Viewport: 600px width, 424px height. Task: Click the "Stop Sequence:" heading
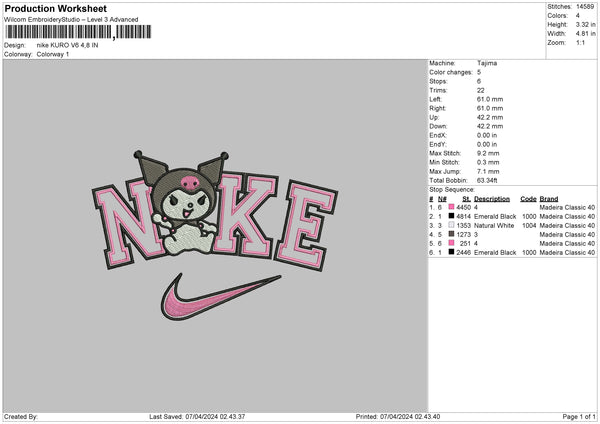pos(452,190)
